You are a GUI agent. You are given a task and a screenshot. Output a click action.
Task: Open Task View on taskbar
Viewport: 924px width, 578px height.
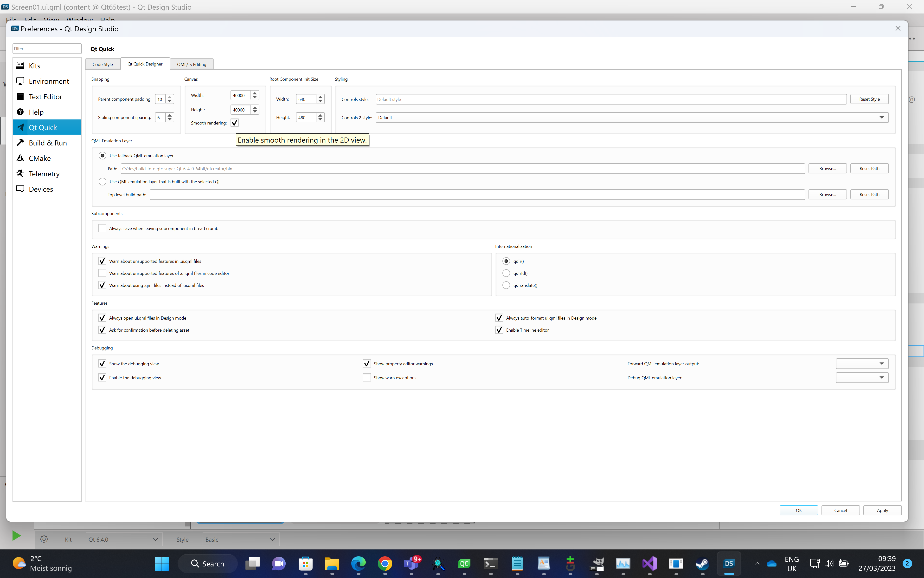pyautogui.click(x=252, y=564)
